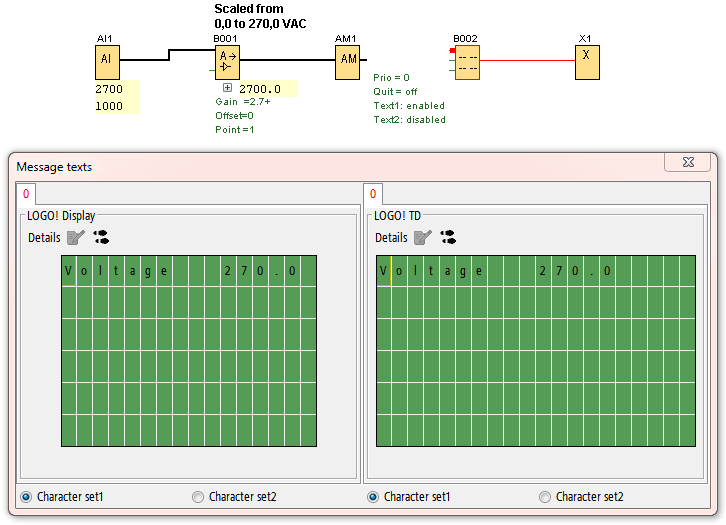Expand the B001 parameter plus box
This screenshot has height=525, width=726.
coord(227,89)
